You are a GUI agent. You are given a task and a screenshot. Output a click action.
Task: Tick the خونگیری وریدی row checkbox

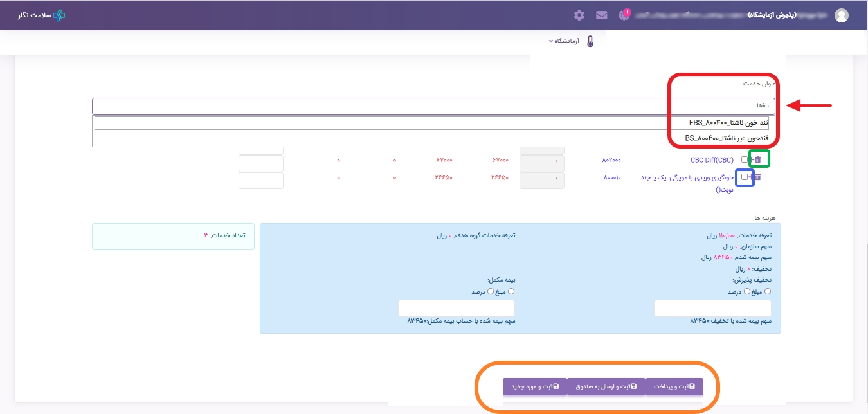pyautogui.click(x=744, y=177)
